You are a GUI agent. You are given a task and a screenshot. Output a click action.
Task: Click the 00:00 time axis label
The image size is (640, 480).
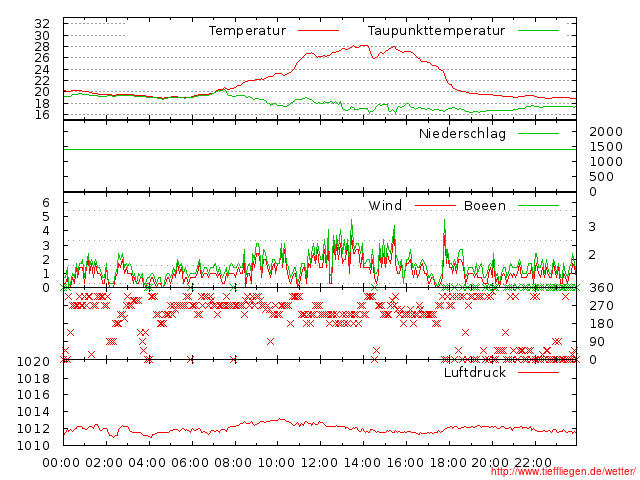62,462
